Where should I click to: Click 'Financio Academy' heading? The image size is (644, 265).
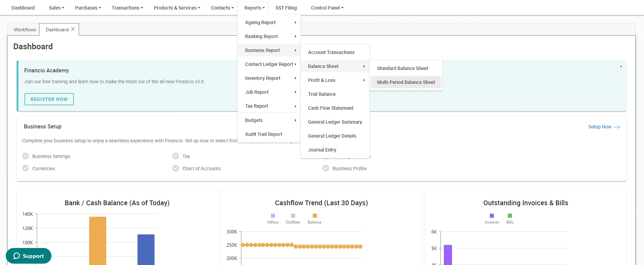coord(46,71)
